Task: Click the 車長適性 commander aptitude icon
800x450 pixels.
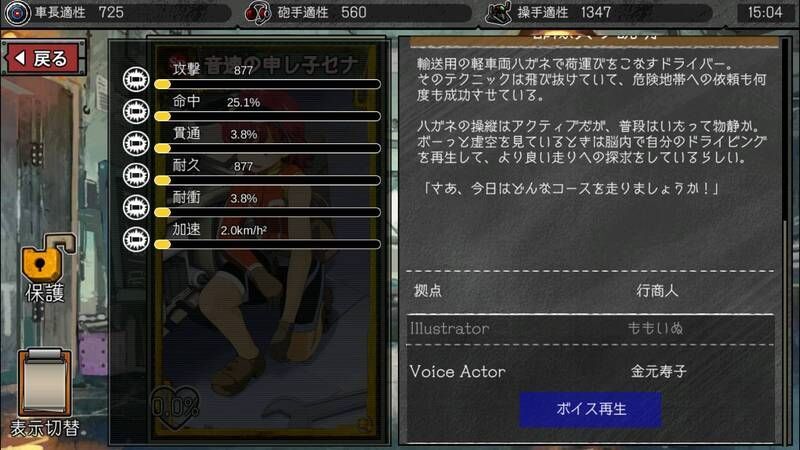Action: pos(17,13)
